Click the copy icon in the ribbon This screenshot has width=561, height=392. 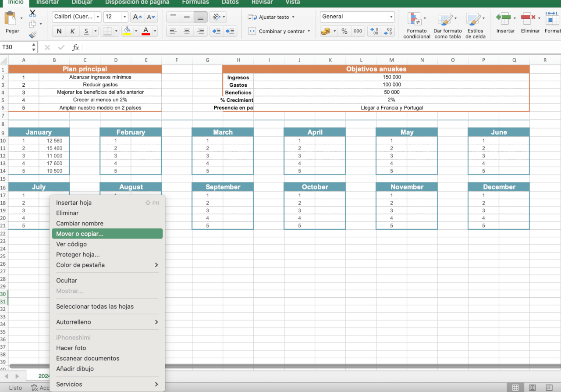(32, 24)
